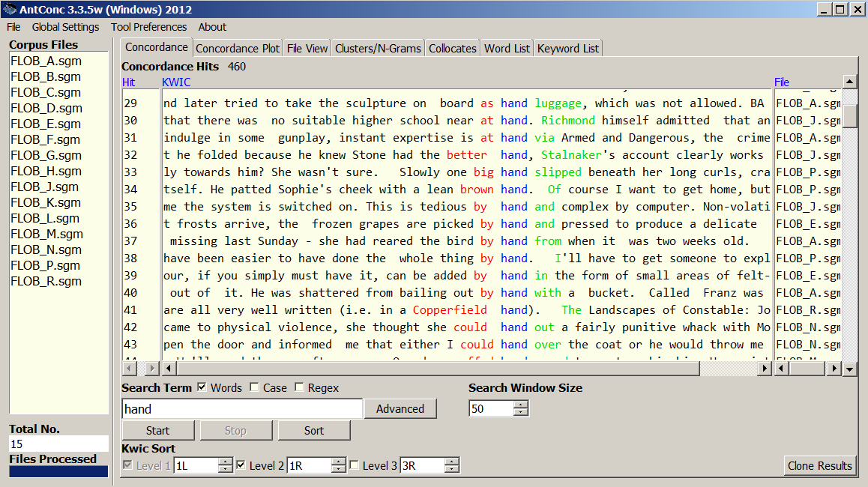Switch to the Collocates tab
Viewport: 868px width, 487px height.
[452, 48]
